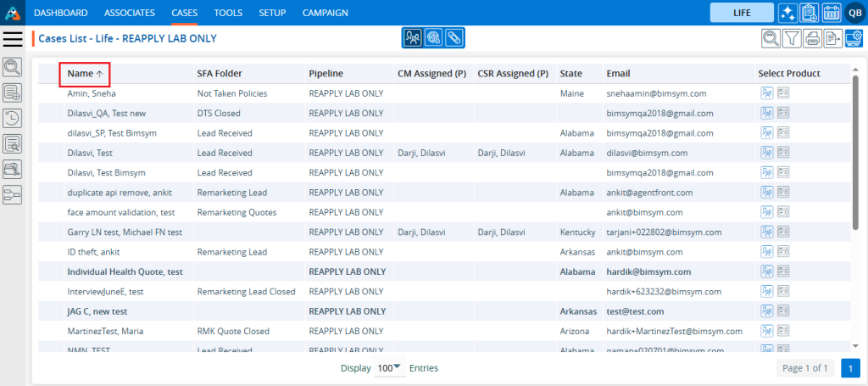This screenshot has height=386, width=868.
Task: Click the printer icon in the toolbar
Action: click(x=813, y=37)
